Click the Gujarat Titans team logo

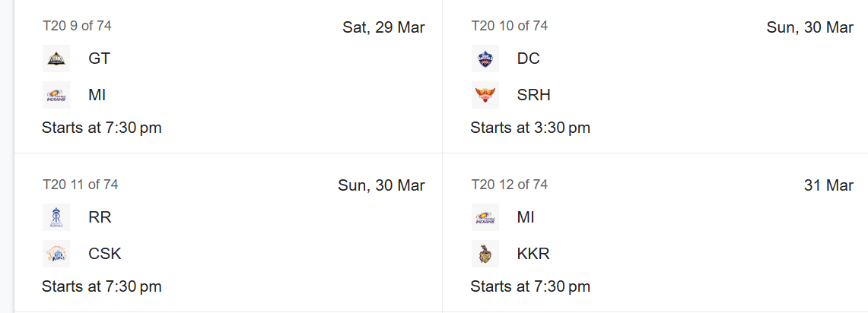tap(56, 58)
